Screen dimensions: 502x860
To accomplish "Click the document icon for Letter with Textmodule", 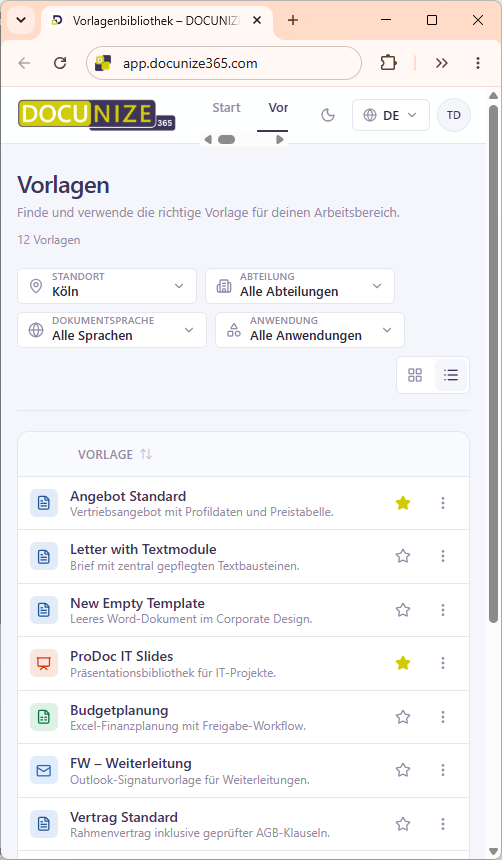I will point(44,556).
